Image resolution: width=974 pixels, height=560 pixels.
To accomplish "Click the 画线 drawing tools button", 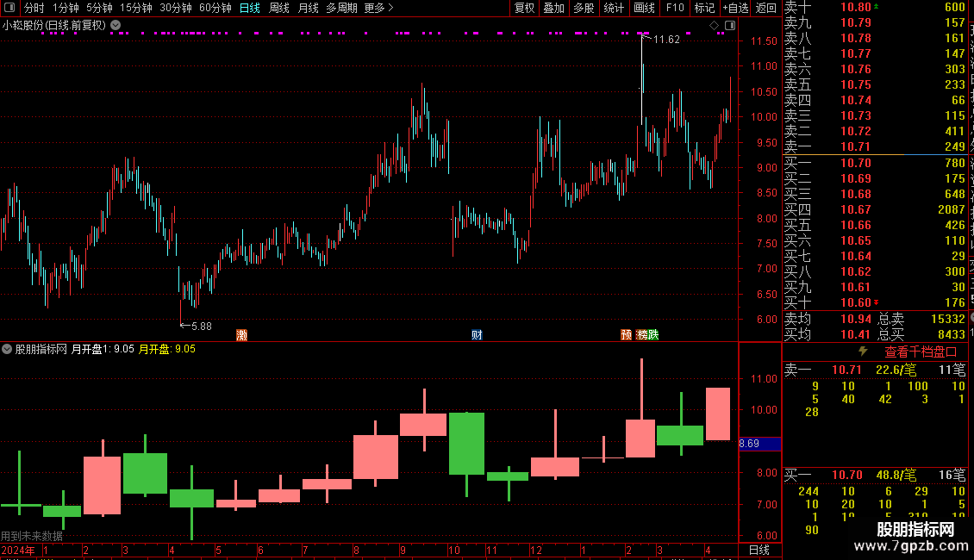I will click(x=644, y=8).
